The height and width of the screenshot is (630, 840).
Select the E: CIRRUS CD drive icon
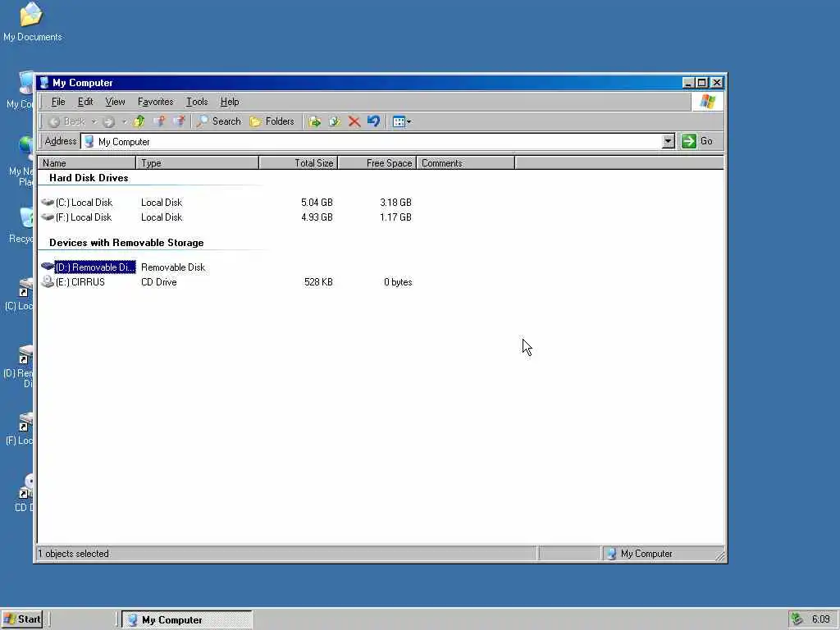[x=48, y=282]
